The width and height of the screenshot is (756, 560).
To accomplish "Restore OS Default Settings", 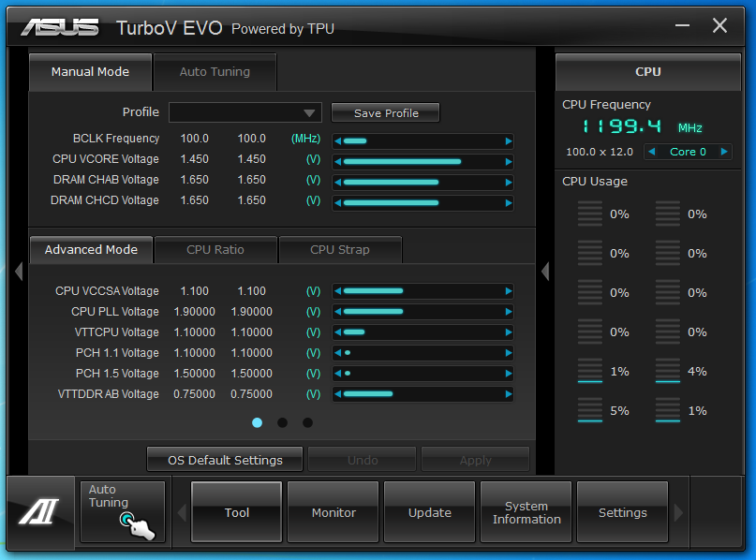I will (225, 460).
